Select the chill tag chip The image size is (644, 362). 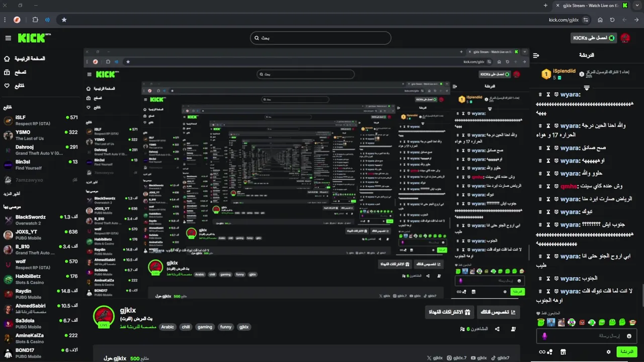pyautogui.click(x=186, y=327)
